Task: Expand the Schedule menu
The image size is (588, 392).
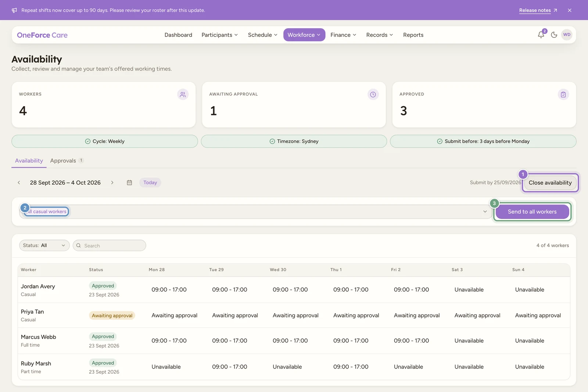Action: [x=262, y=35]
